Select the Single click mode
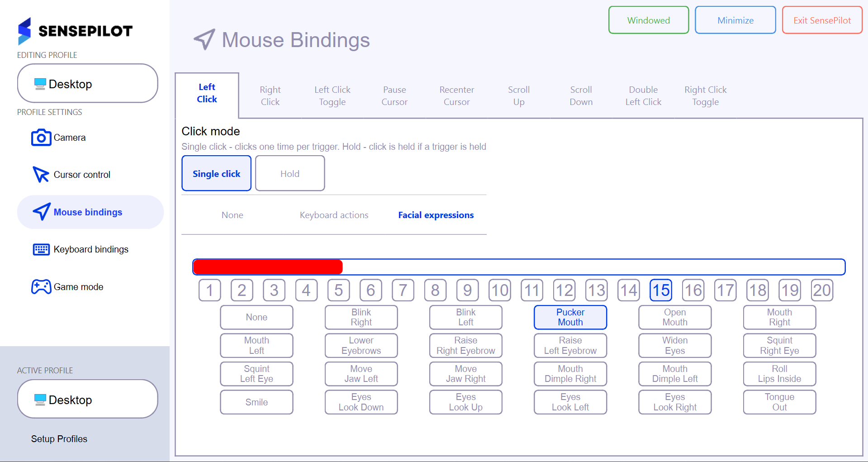 point(216,174)
